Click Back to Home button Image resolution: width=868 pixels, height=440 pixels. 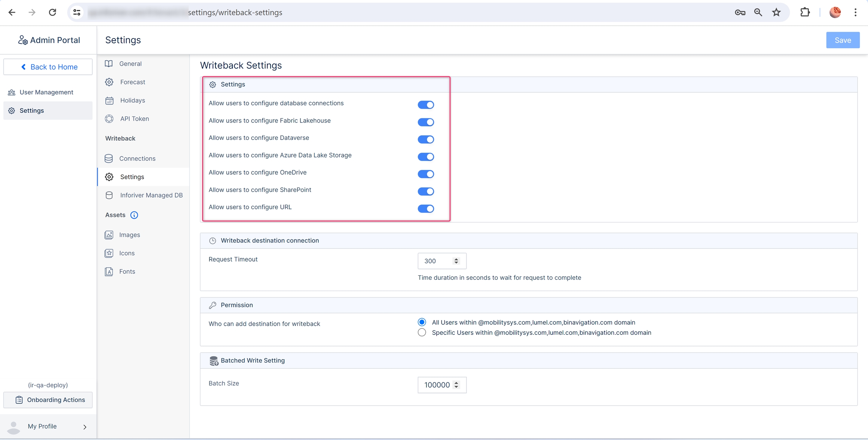[x=48, y=67]
